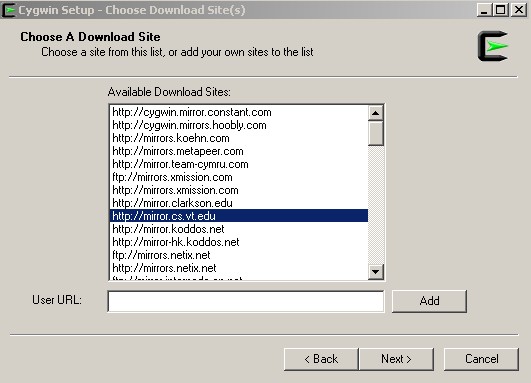This screenshot has width=531, height=383.
Task: Click highlighted http://mirror.cs.vt.edu entry
Action: 239,216
